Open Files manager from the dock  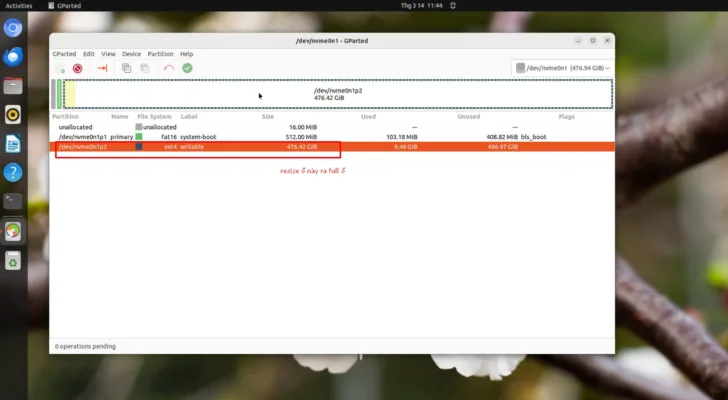point(13,86)
